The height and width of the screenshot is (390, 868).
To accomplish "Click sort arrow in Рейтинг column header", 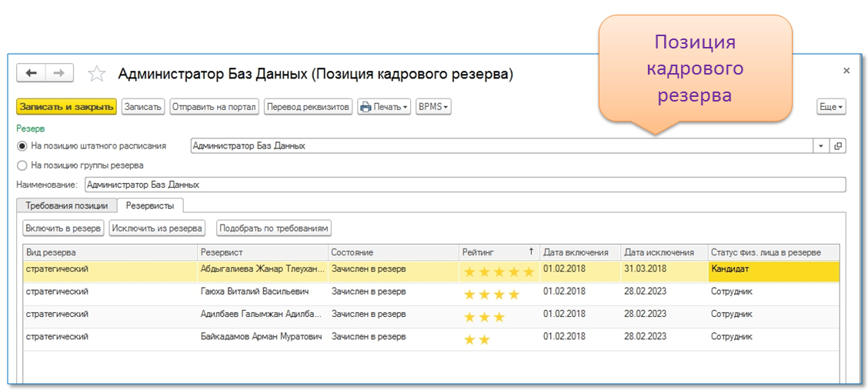I will pos(530,252).
